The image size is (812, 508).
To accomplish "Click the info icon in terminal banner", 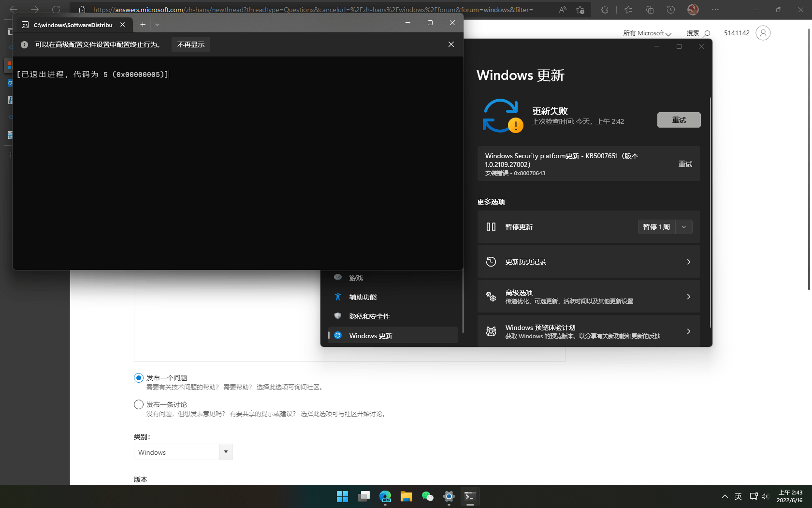I will (24, 45).
